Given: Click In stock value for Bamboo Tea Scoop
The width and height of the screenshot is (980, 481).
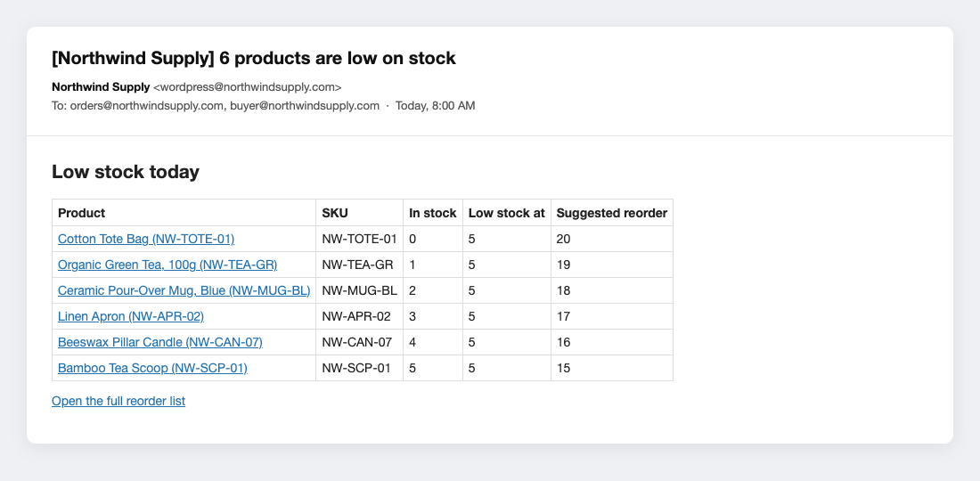Looking at the screenshot, I should coord(412,368).
